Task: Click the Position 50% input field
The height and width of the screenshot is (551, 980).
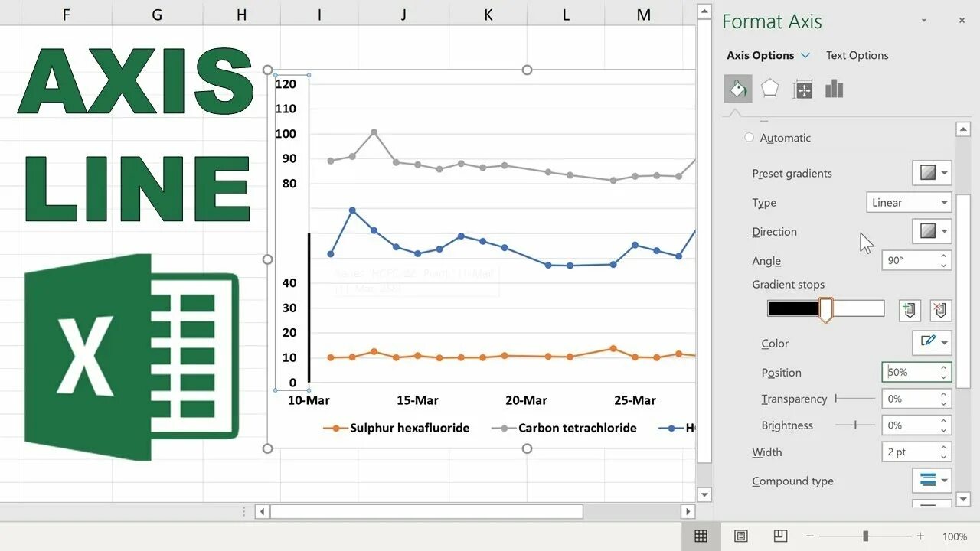Action: coord(910,372)
